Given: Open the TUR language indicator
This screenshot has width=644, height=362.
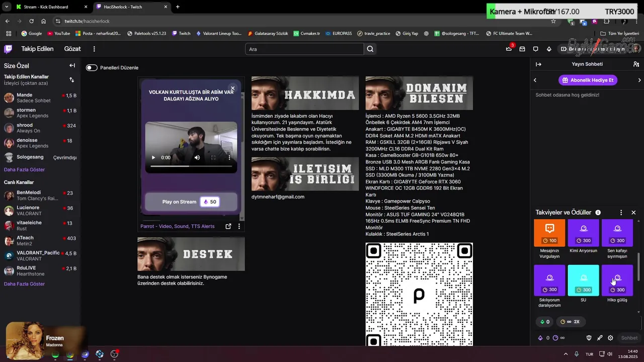Looking at the screenshot, I should (589, 354).
